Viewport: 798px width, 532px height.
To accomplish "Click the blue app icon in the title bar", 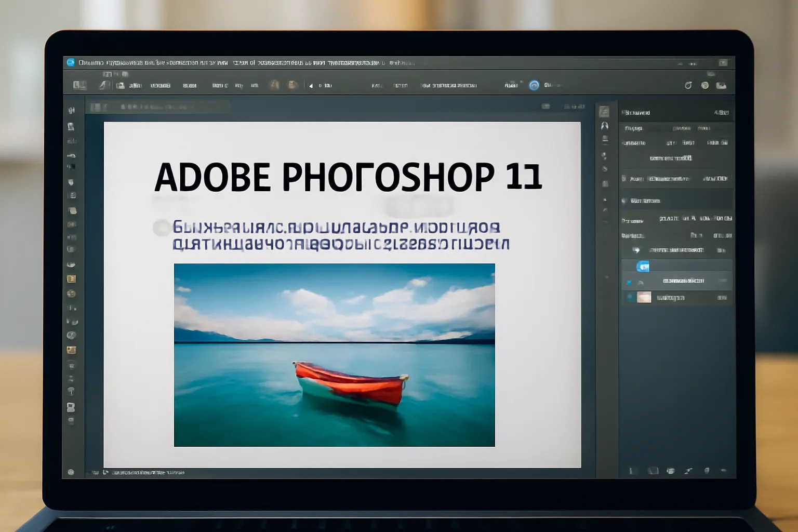I will tap(71, 62).
